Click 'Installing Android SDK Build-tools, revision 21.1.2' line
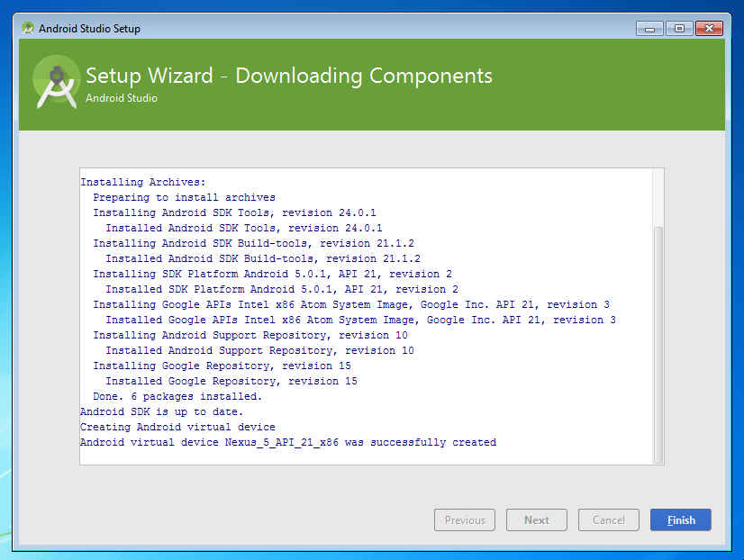The height and width of the screenshot is (560, 744). coord(253,243)
